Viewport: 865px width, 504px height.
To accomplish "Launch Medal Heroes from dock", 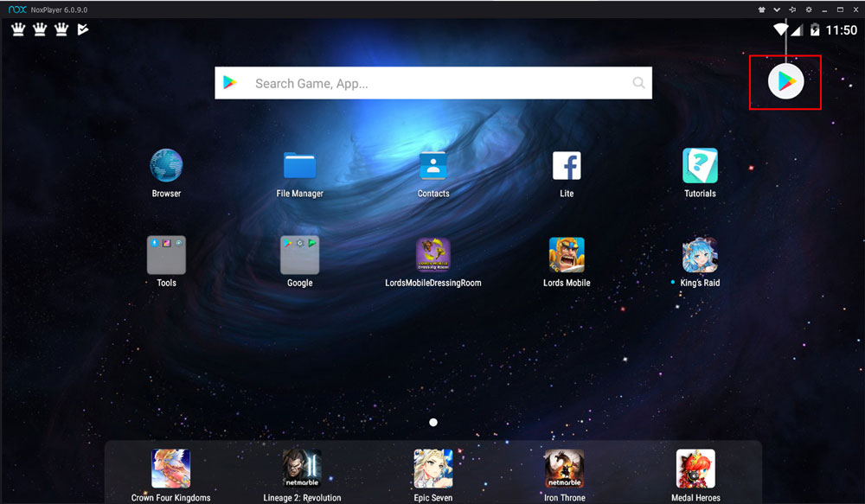I will [x=695, y=469].
